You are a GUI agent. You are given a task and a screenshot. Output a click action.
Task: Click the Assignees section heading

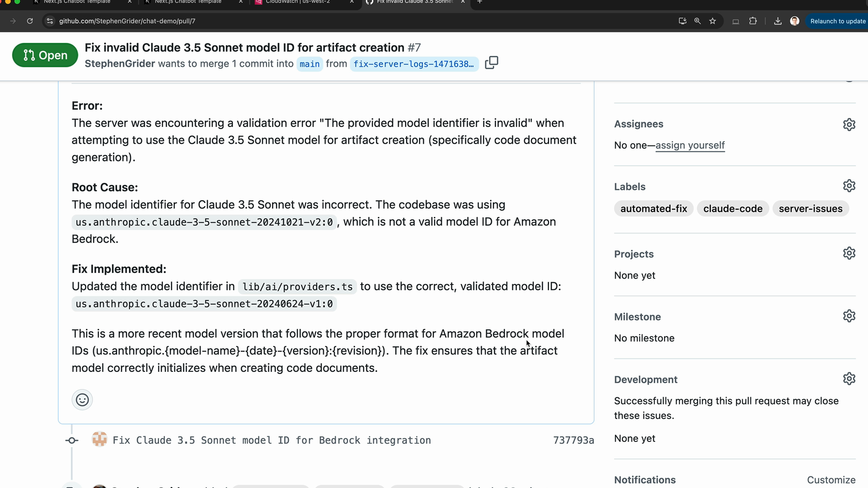(x=639, y=124)
